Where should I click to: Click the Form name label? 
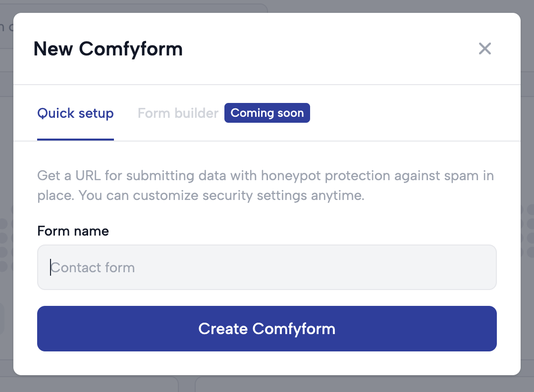(73, 231)
